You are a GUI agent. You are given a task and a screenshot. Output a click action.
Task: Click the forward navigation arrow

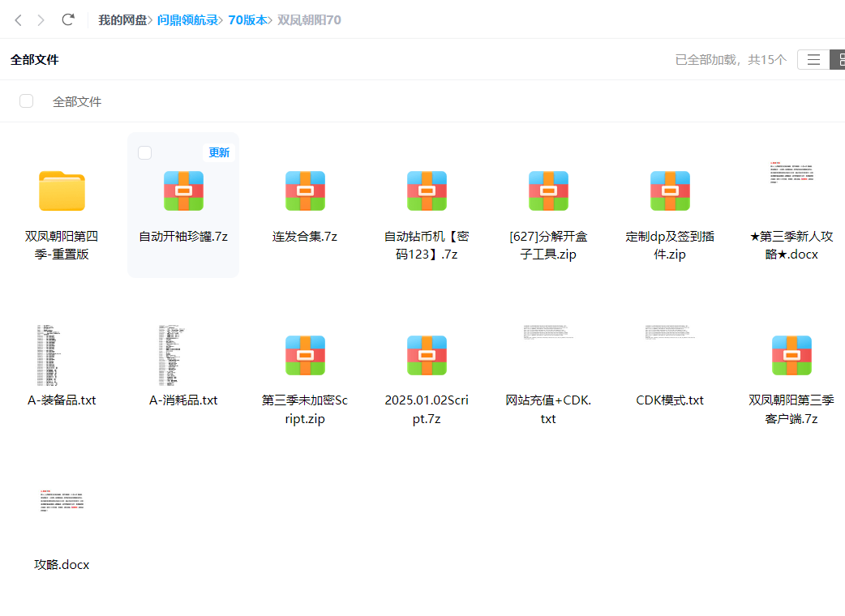pos(41,19)
